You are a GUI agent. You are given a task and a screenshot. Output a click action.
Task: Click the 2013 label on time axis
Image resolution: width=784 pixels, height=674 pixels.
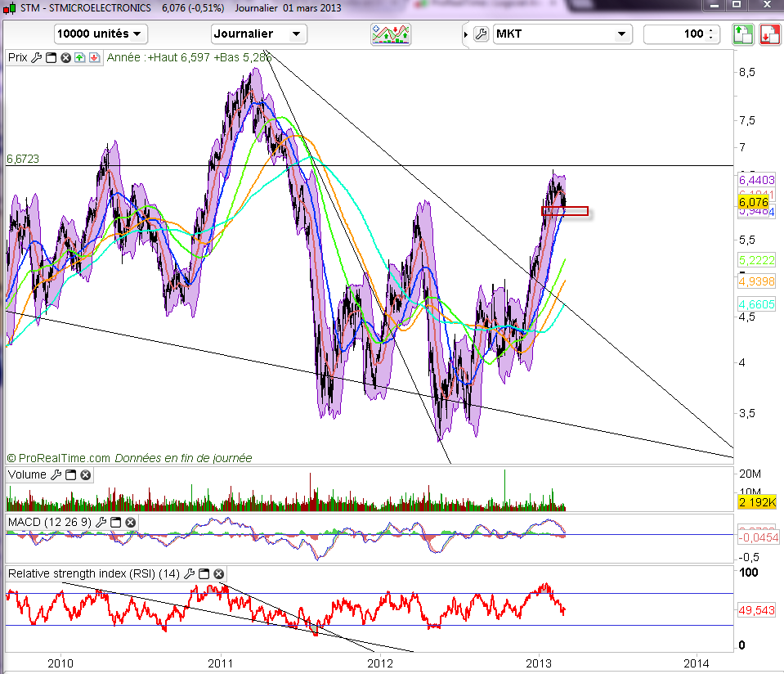pyautogui.click(x=539, y=663)
